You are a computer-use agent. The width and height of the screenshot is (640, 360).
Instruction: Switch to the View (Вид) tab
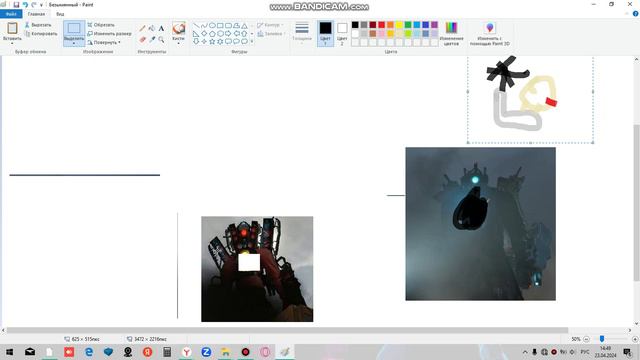[60, 14]
